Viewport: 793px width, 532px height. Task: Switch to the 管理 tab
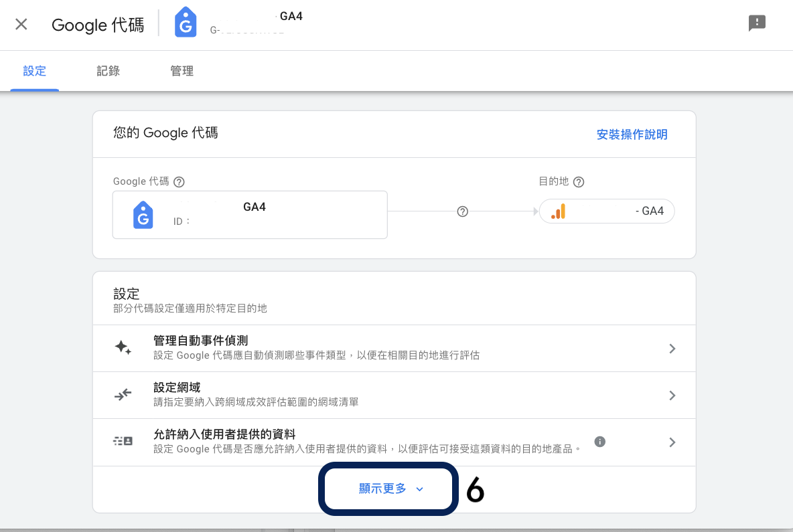click(x=182, y=71)
